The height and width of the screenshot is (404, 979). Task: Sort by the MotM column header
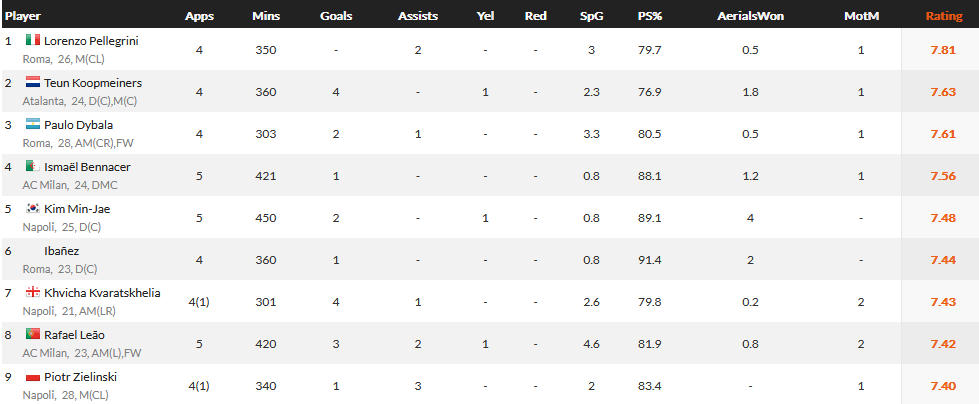[861, 16]
